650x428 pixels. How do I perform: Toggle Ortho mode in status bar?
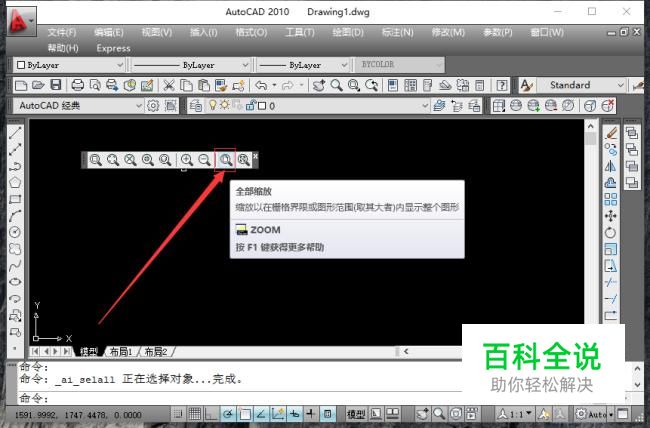click(x=211, y=413)
